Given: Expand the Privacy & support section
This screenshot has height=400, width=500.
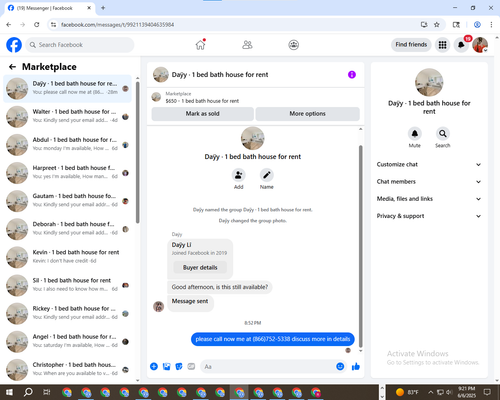Looking at the screenshot, I should [x=429, y=216].
